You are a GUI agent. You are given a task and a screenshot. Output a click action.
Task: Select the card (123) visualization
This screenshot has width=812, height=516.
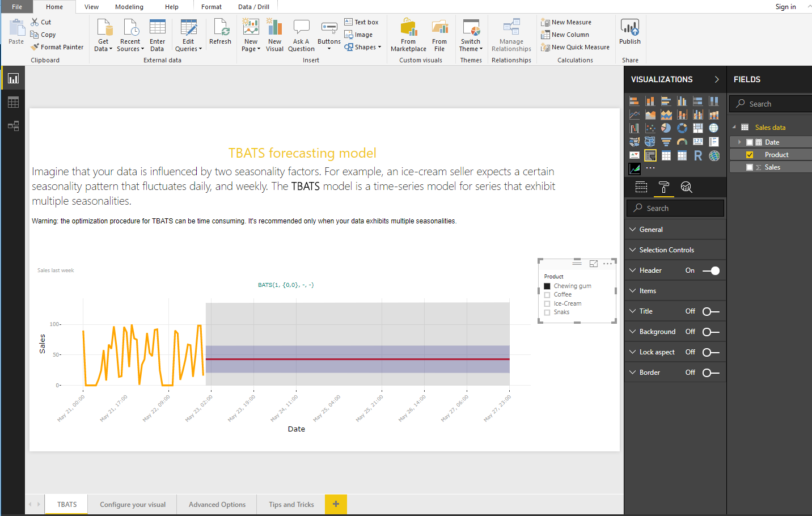coord(698,142)
